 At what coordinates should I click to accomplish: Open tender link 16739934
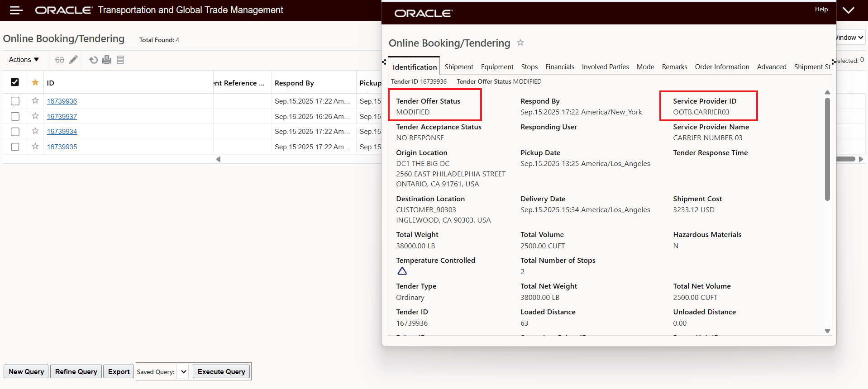(x=62, y=132)
